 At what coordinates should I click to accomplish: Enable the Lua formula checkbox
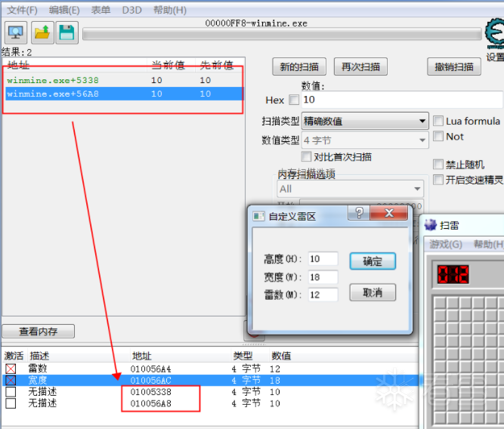point(438,121)
